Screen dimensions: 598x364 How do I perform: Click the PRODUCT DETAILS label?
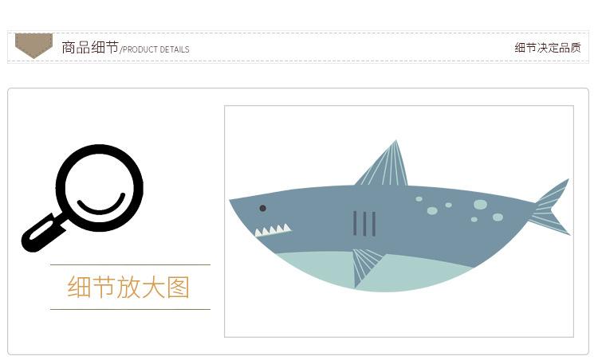(155, 49)
